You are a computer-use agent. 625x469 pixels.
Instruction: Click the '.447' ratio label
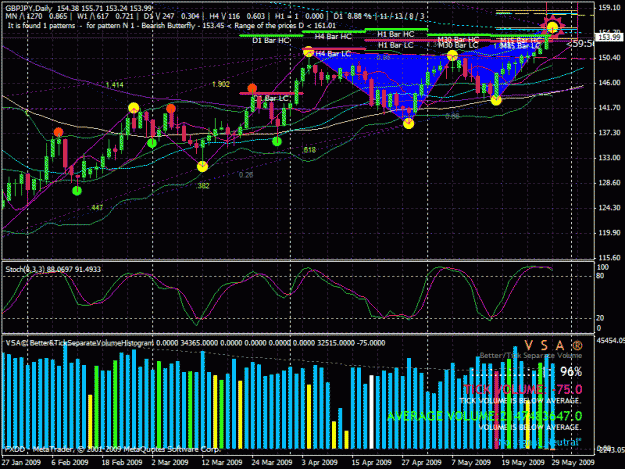[x=96, y=207]
